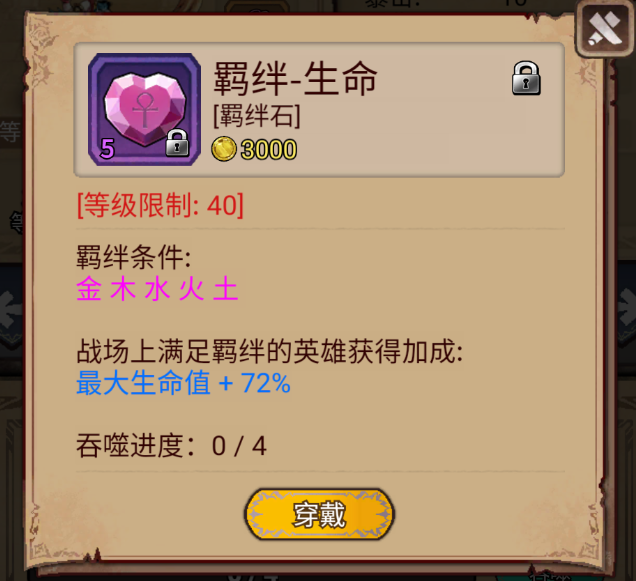Screen dimensions: 636x581
Task: Click the 穿戴 equip button
Action: [x=319, y=514]
